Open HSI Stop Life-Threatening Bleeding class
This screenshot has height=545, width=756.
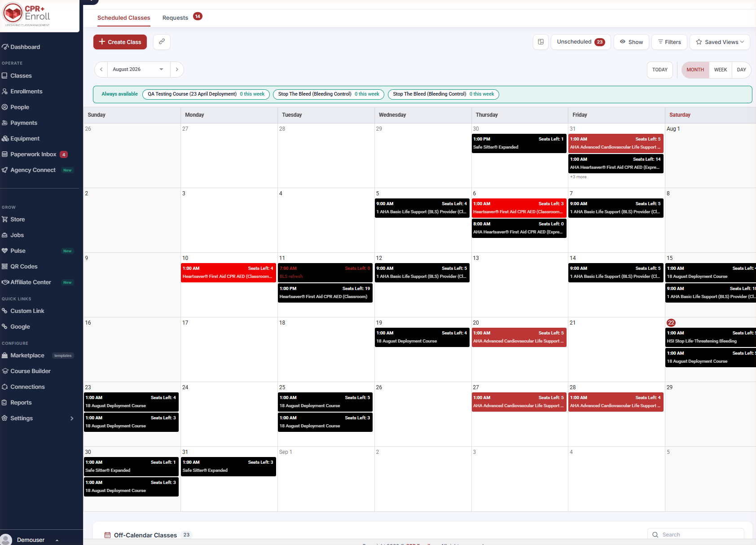(x=711, y=337)
